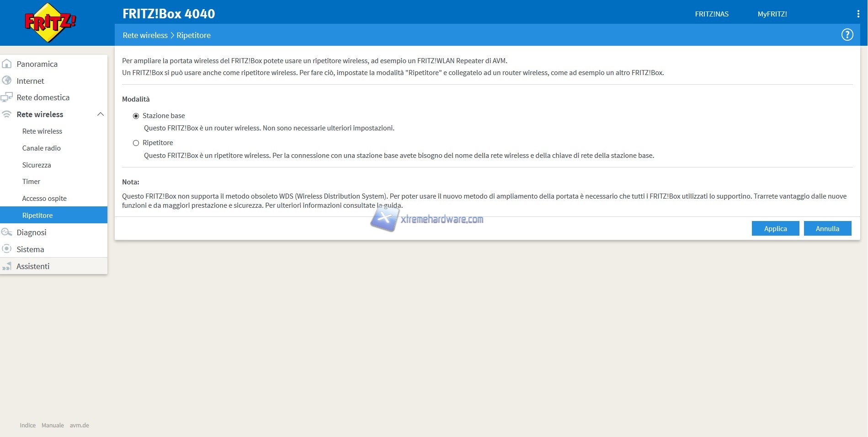Viewport: 868px width, 437px height.
Task: Click the Sistema icon in sidebar
Action: pos(7,249)
